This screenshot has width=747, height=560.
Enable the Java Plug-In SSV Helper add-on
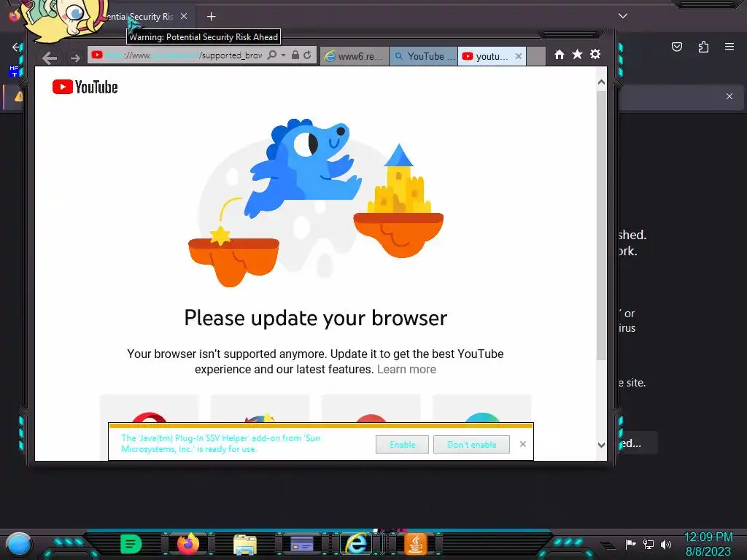click(x=402, y=444)
